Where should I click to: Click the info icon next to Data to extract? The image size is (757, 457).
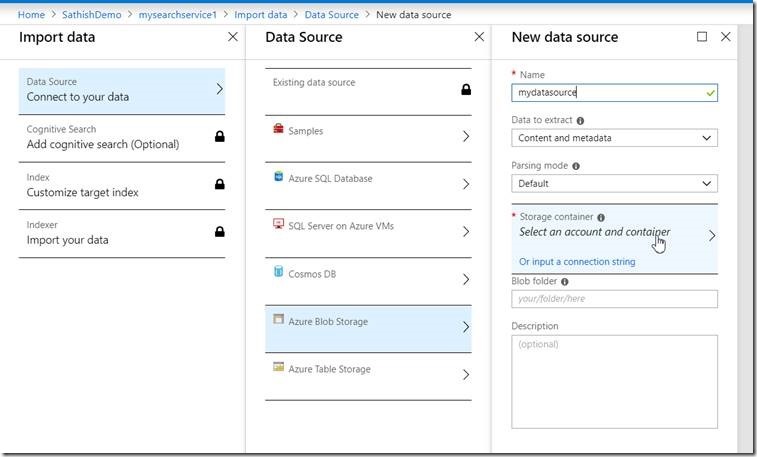click(x=580, y=121)
